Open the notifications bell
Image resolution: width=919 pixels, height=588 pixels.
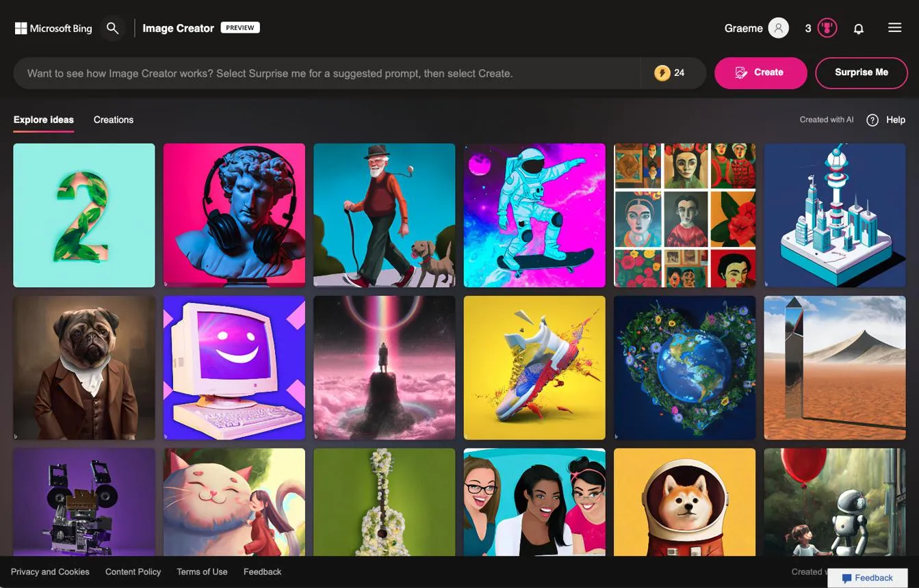859,28
